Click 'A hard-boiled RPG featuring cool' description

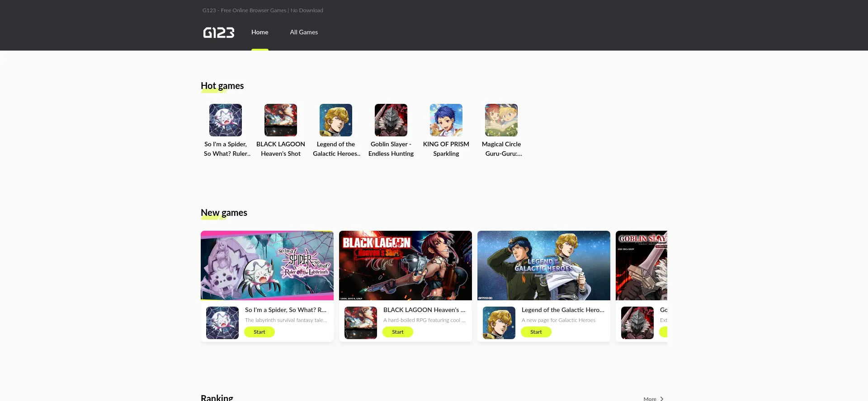pos(425,320)
